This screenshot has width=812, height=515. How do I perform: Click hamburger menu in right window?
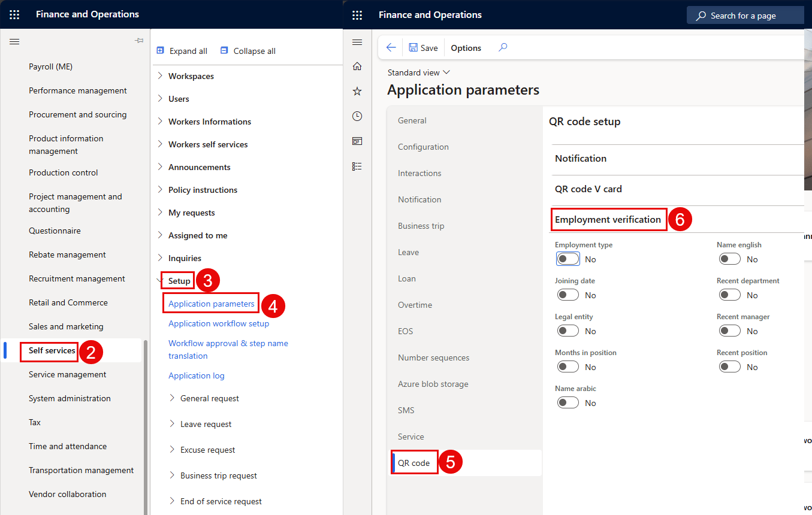point(357,43)
